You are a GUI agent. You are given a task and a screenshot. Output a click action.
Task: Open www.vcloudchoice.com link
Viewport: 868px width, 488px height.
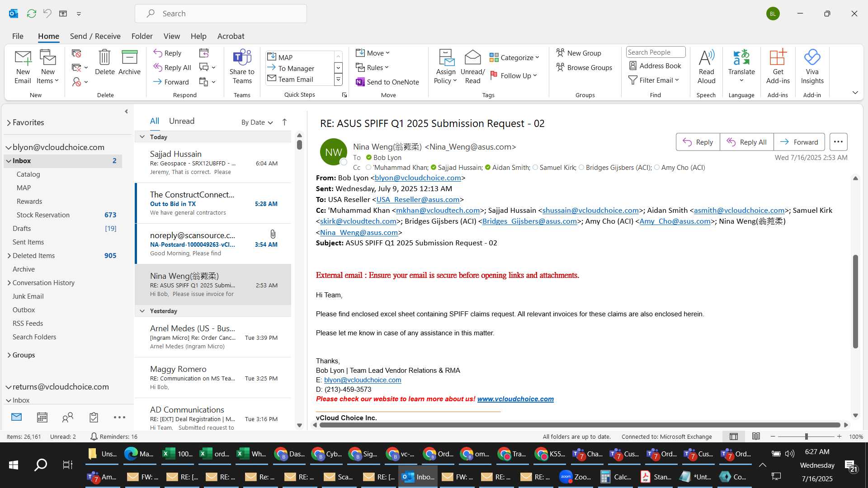pyautogui.click(x=515, y=399)
